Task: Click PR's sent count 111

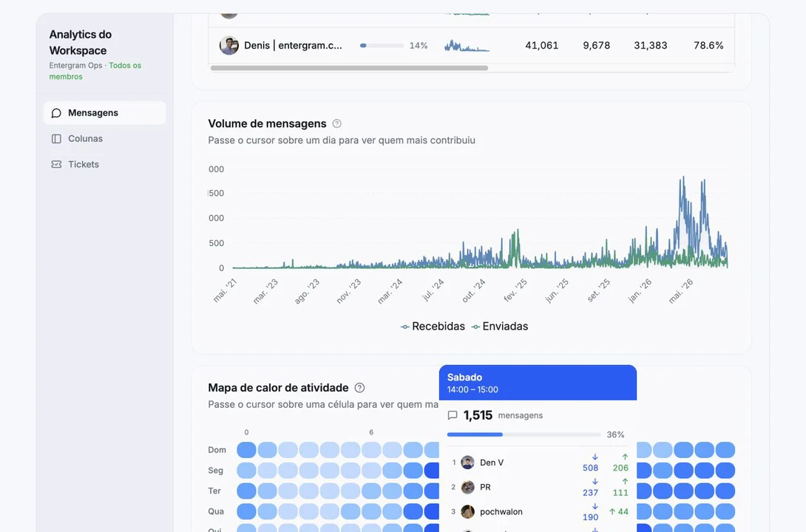Action: (620, 492)
